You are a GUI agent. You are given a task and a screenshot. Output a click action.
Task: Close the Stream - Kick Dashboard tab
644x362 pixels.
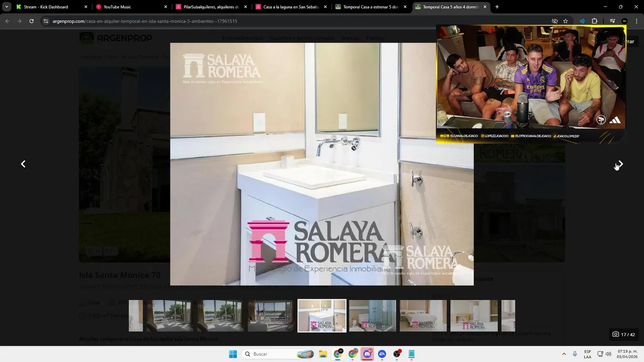point(86,7)
